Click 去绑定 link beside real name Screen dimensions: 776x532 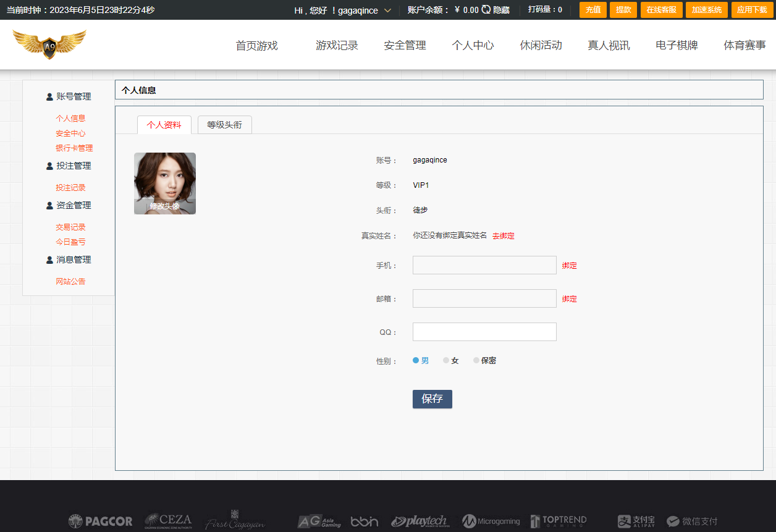tap(503, 236)
